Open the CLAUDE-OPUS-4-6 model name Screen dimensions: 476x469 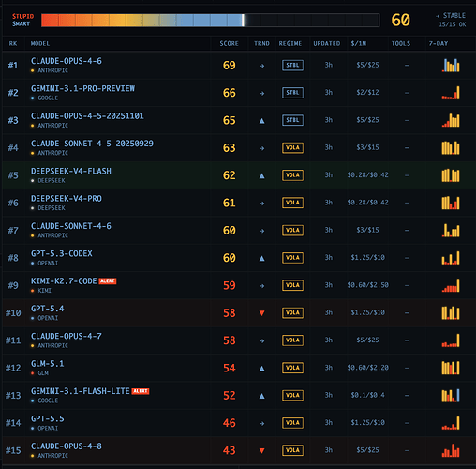[x=67, y=61]
